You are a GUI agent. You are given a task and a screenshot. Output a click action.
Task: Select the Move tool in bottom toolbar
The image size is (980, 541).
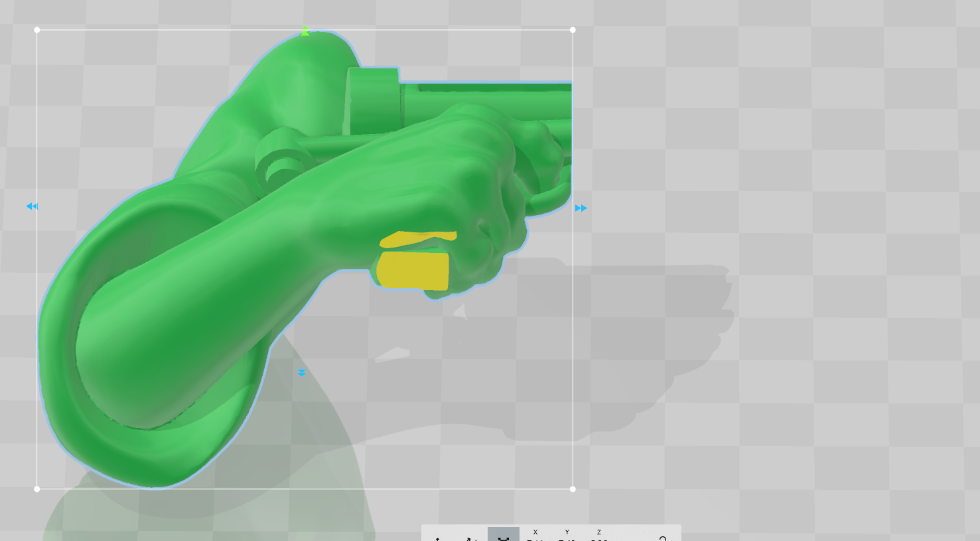438,538
